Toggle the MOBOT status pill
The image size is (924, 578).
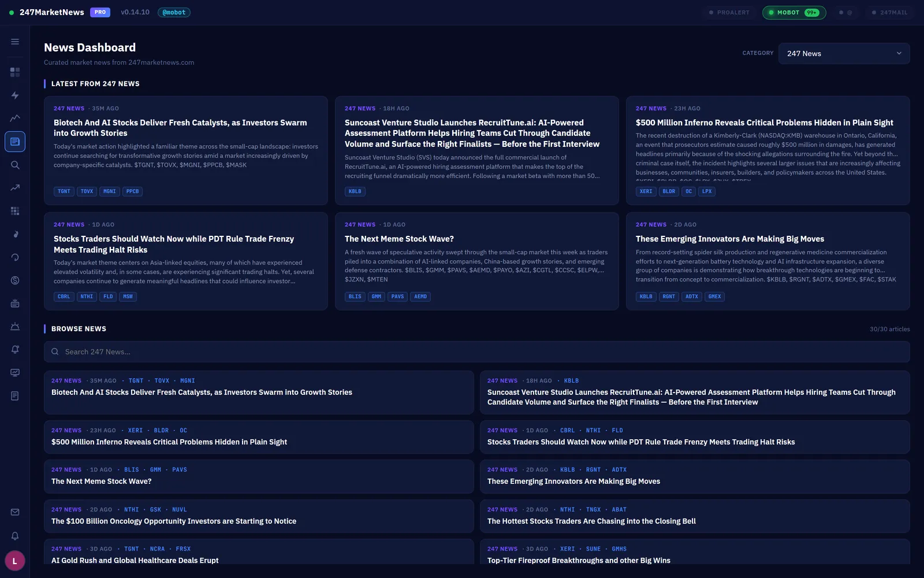click(794, 12)
